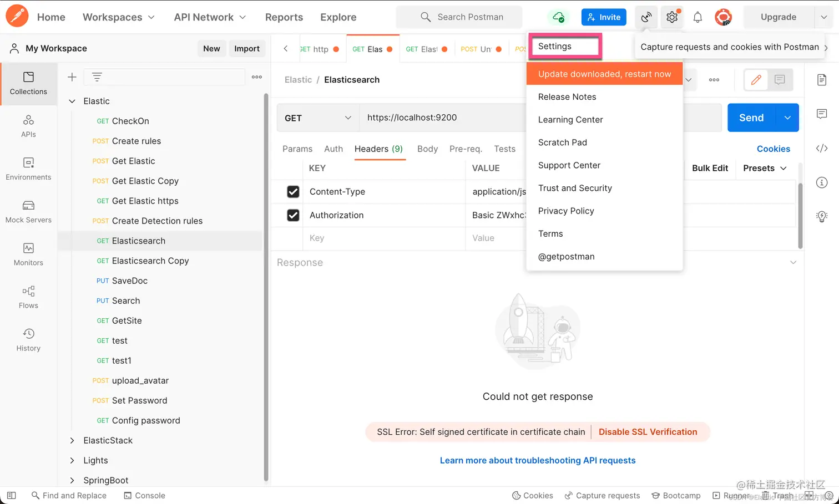Image resolution: width=839 pixels, height=504 pixels.
Task: Click Disable SSL Verification
Action: [x=648, y=432]
